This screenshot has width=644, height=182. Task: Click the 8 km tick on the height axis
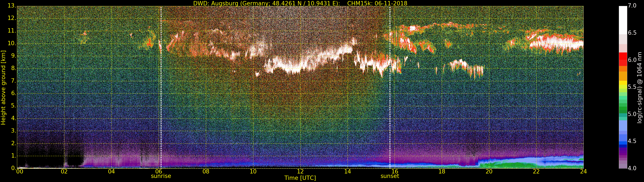coord(13,68)
